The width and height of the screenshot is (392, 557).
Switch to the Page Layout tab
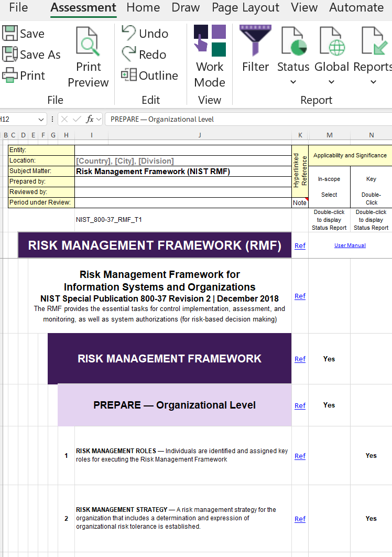[245, 7]
